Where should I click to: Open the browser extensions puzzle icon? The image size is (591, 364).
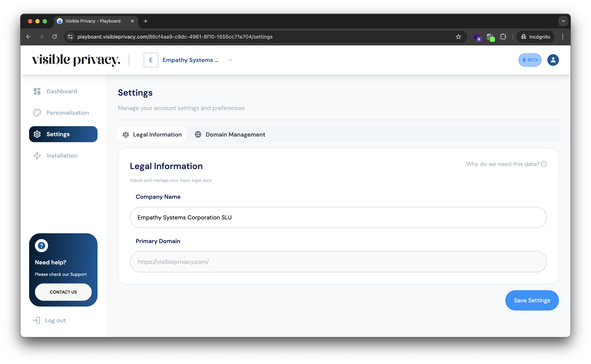503,37
